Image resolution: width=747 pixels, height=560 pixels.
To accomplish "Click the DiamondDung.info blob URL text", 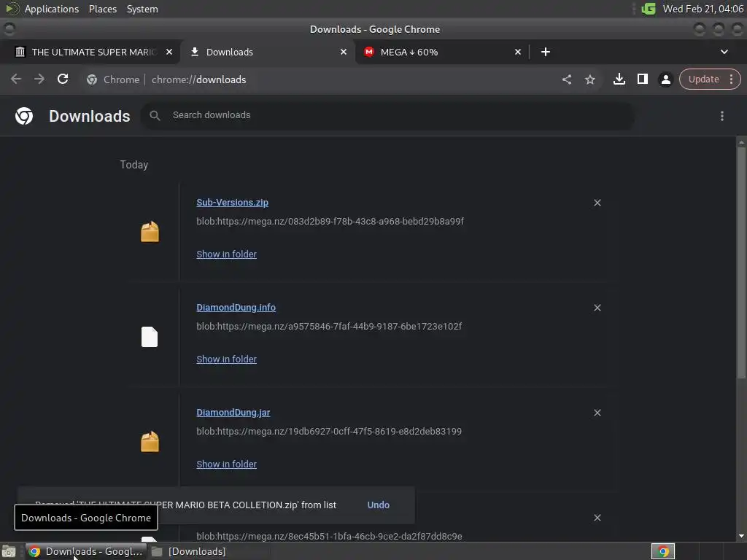I will 329,327.
